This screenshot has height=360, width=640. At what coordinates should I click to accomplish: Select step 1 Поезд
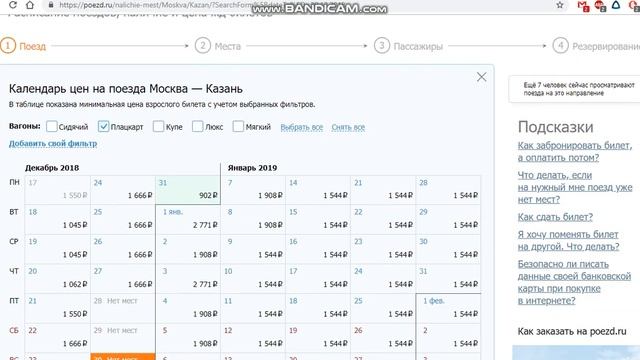pyautogui.click(x=23, y=46)
